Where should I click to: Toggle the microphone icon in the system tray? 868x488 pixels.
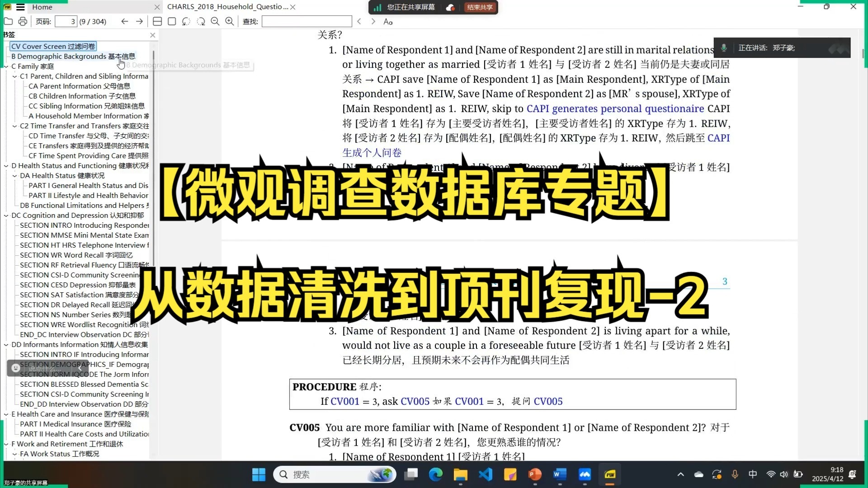pos(735,474)
